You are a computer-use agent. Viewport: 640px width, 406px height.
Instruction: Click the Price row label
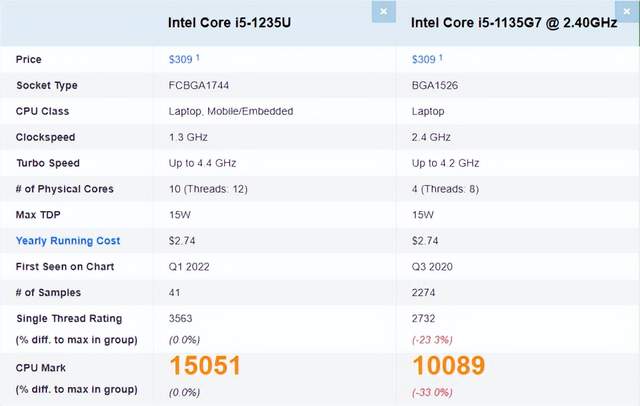coord(29,60)
